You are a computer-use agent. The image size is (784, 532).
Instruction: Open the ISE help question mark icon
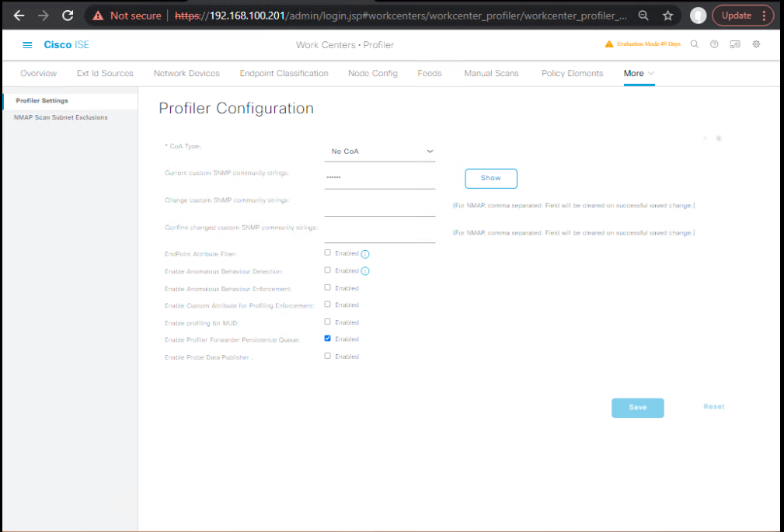(714, 44)
